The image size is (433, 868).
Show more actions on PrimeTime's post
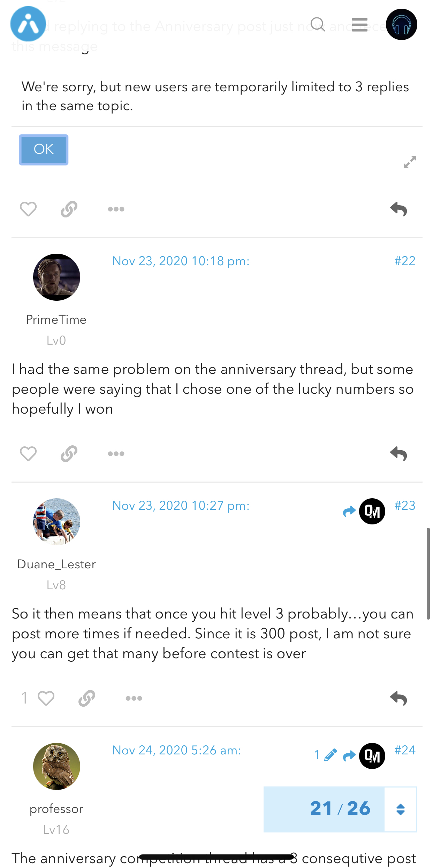tap(116, 454)
